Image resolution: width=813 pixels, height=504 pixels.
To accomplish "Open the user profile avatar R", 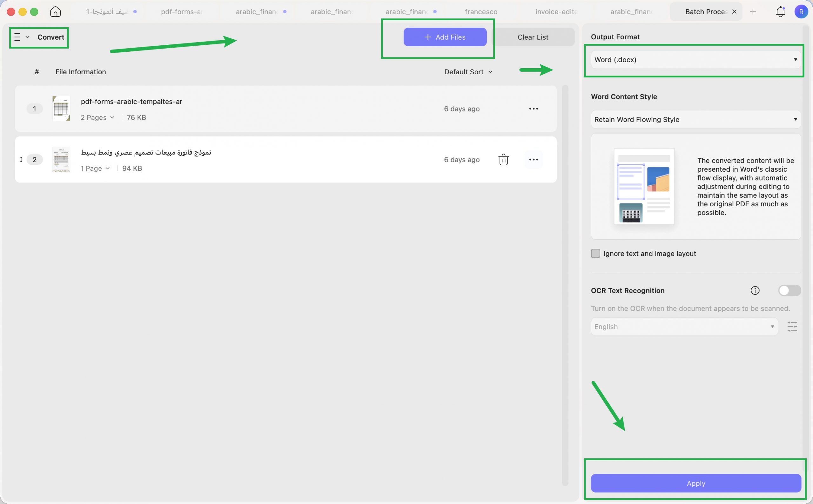I will point(801,12).
